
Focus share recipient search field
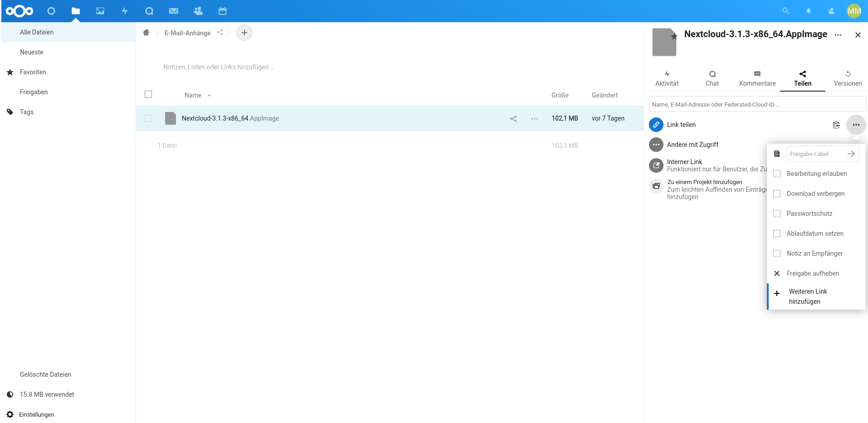757,104
